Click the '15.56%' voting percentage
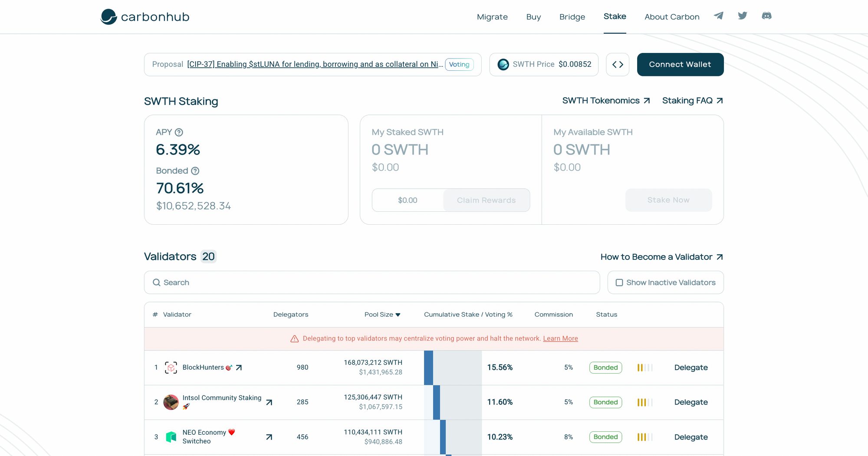This screenshot has width=868, height=456. pos(500,367)
